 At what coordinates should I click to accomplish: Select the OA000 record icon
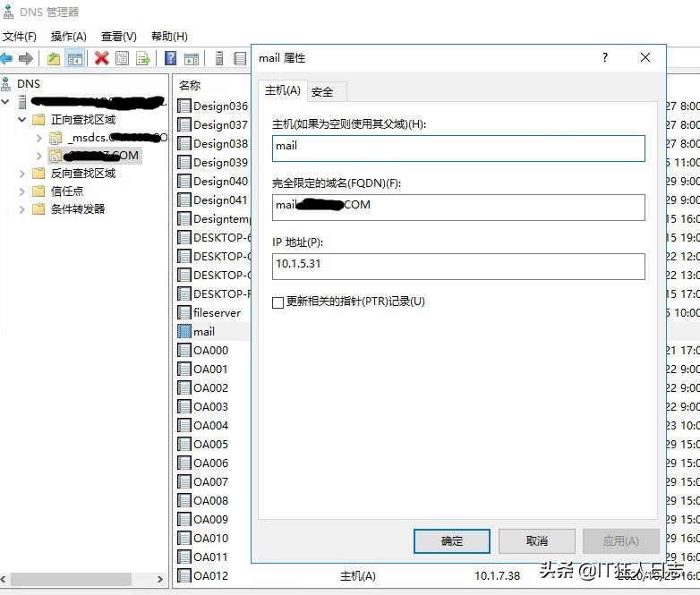pyautogui.click(x=184, y=350)
